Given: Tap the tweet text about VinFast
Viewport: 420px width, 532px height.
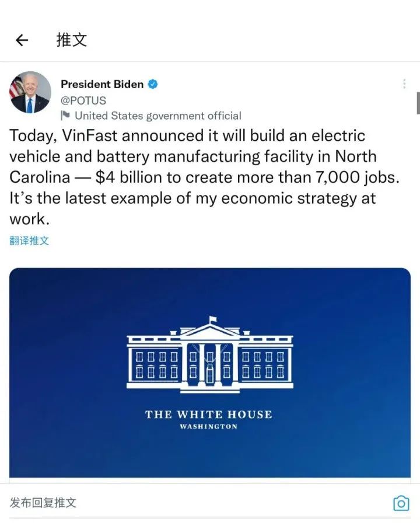Looking at the screenshot, I should [x=204, y=177].
